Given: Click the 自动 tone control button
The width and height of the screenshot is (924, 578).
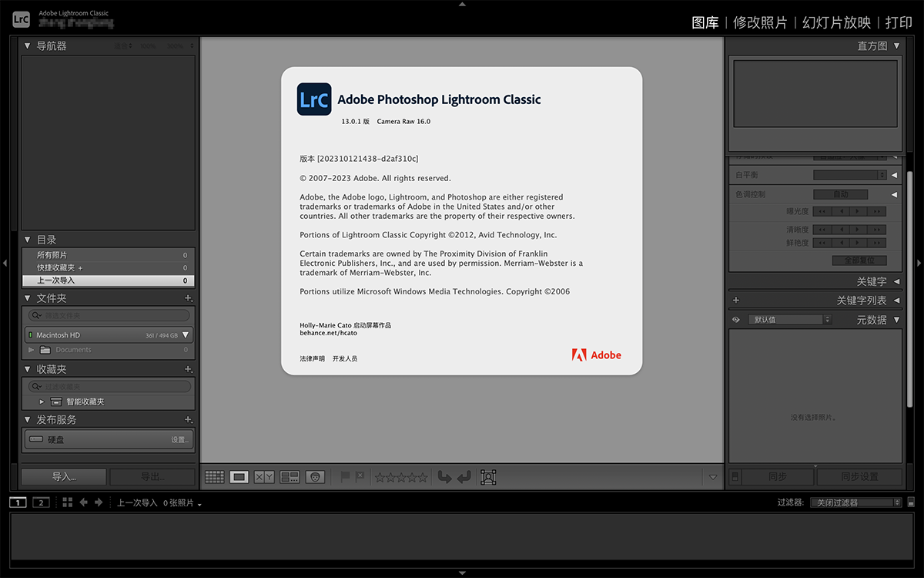Looking at the screenshot, I should [x=840, y=194].
